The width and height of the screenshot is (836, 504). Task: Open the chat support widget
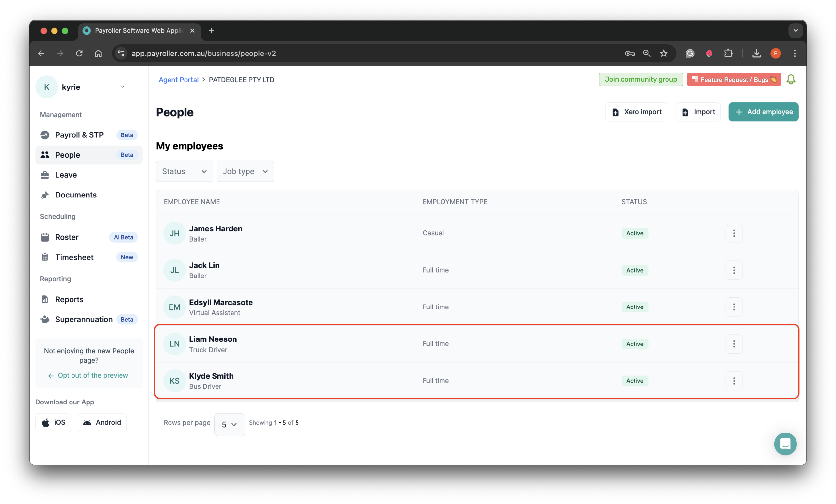[x=785, y=444]
